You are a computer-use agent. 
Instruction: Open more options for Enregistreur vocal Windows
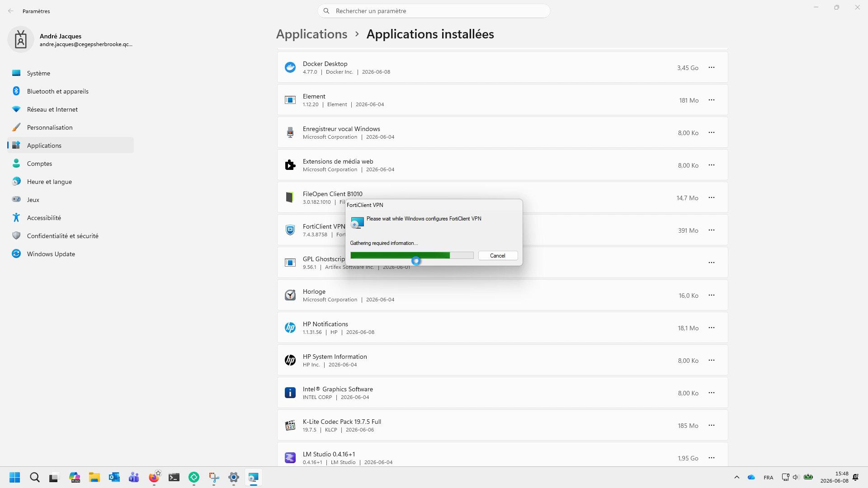[712, 132]
